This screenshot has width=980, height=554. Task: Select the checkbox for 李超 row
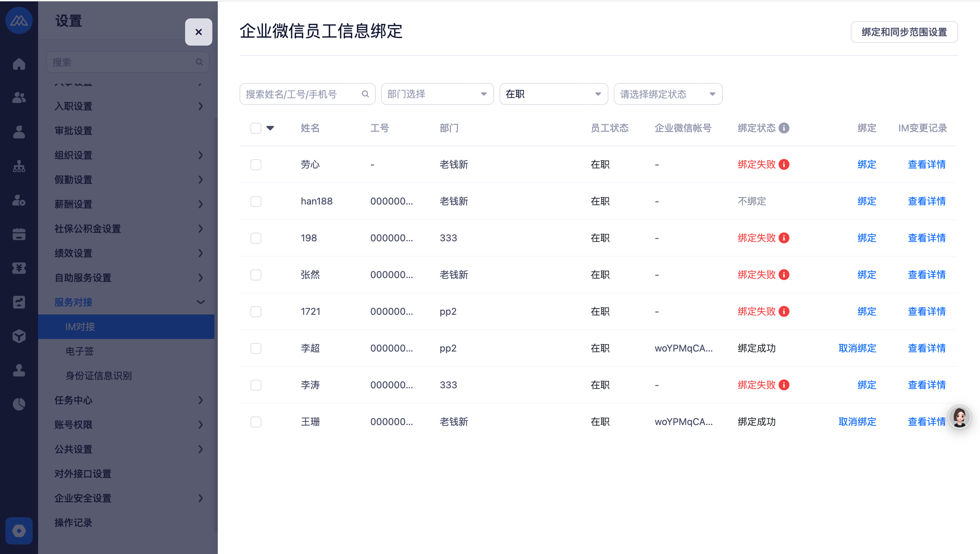click(256, 348)
